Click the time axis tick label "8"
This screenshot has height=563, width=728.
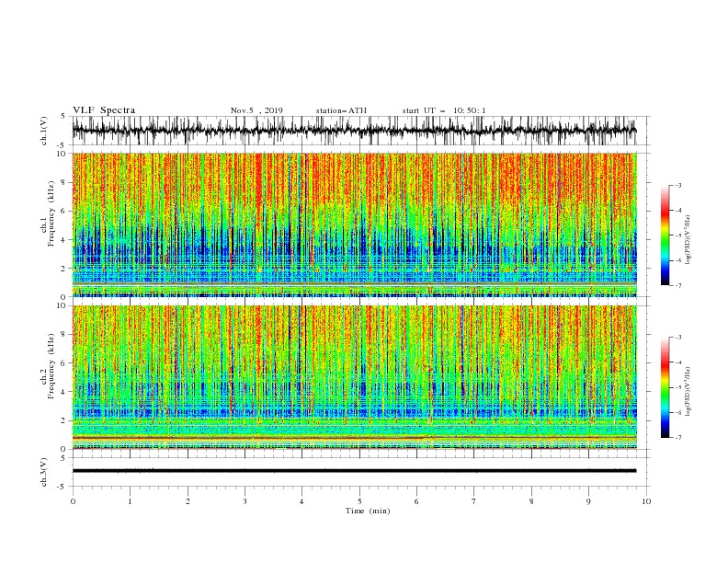pos(531,501)
